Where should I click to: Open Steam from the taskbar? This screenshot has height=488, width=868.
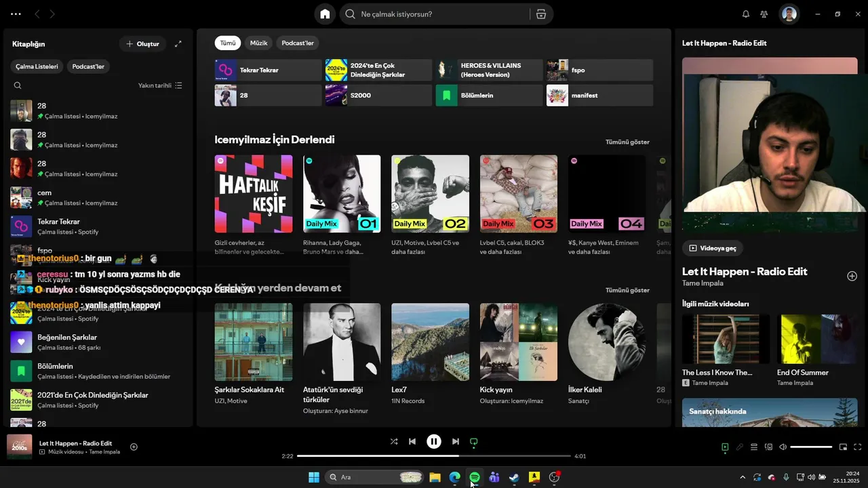point(515,477)
